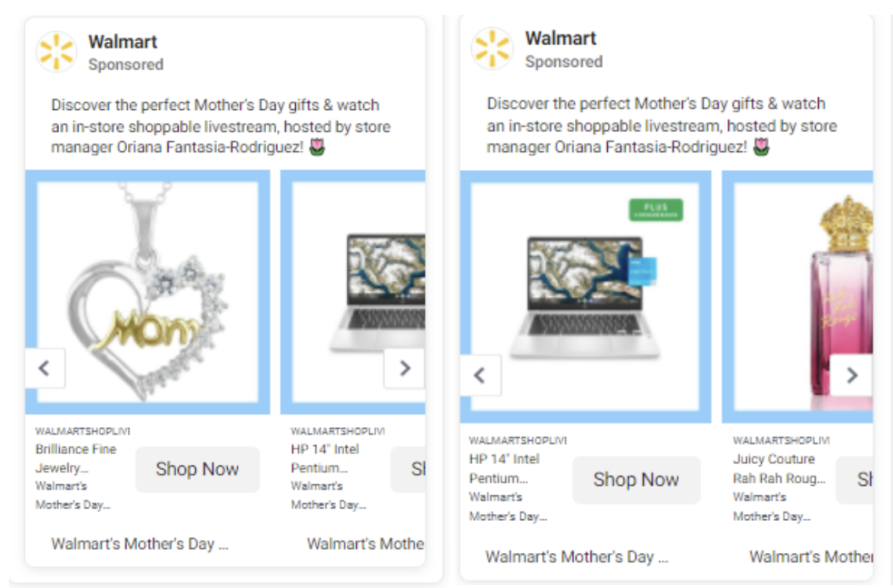The width and height of the screenshot is (893, 588).
Task: Open Juicy Couture Rah Rah Rouge title link
Action: [x=779, y=469]
